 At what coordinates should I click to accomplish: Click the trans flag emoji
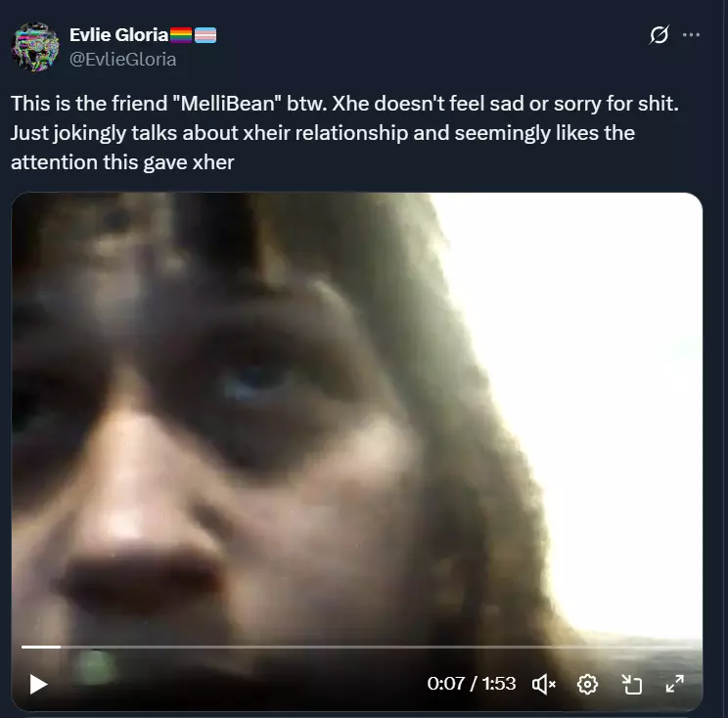tap(205, 35)
